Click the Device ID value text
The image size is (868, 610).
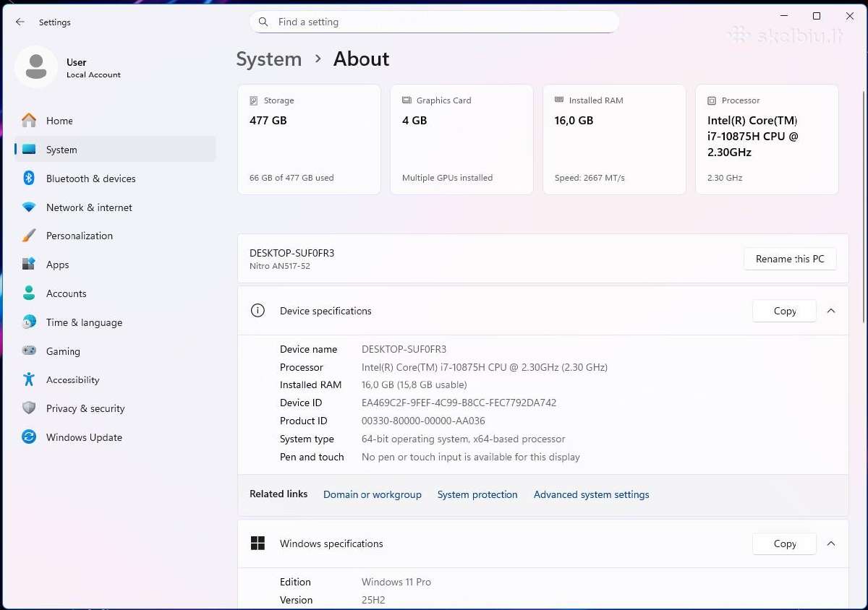[x=459, y=403]
